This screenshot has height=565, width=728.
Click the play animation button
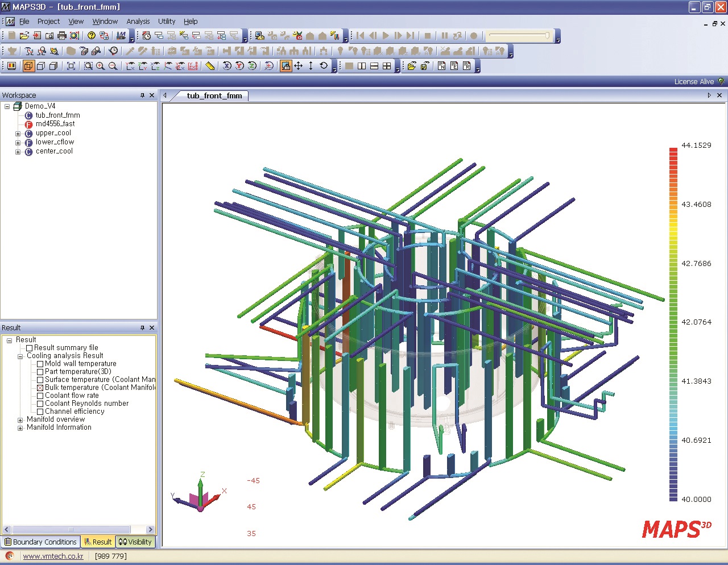(386, 35)
